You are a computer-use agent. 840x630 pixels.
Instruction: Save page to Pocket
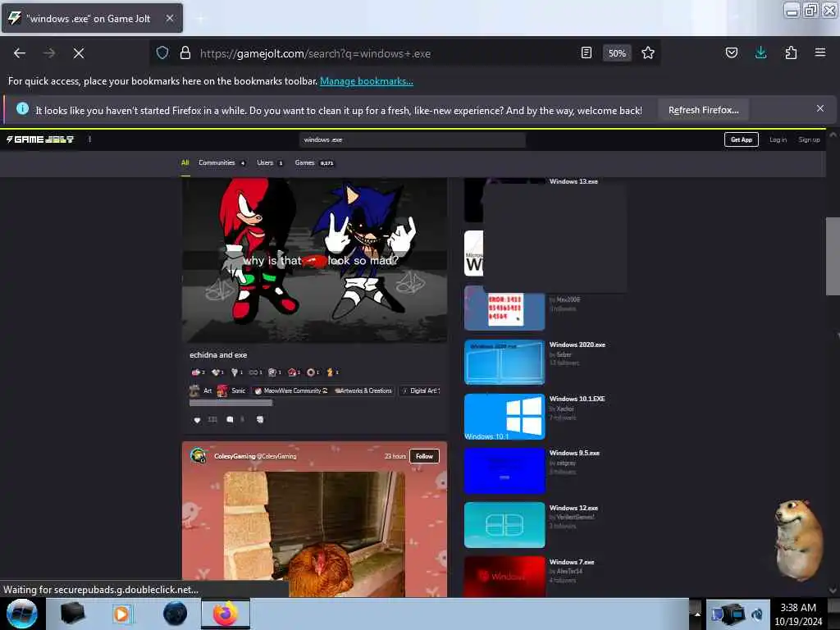coord(731,53)
